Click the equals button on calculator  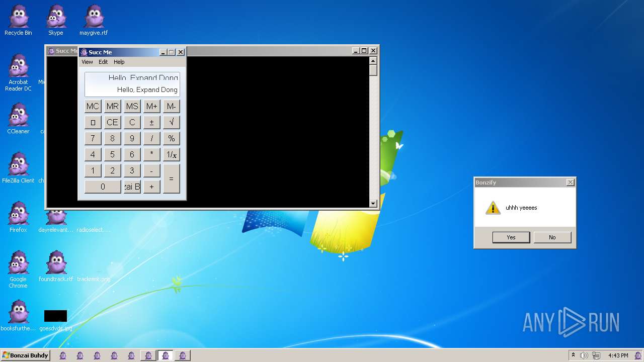click(171, 178)
